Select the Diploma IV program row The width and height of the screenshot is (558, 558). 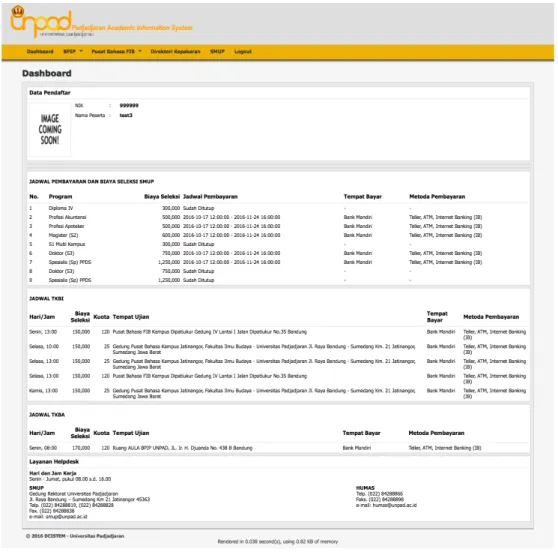click(278, 208)
